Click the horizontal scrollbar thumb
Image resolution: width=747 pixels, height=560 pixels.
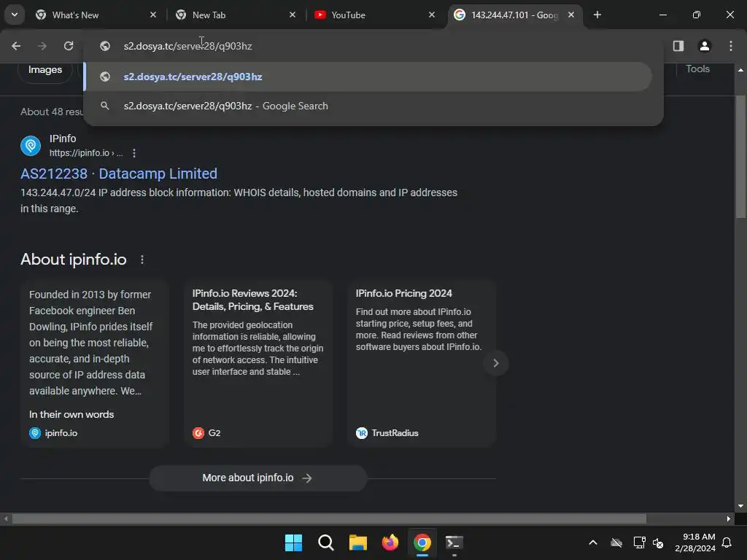(x=329, y=518)
